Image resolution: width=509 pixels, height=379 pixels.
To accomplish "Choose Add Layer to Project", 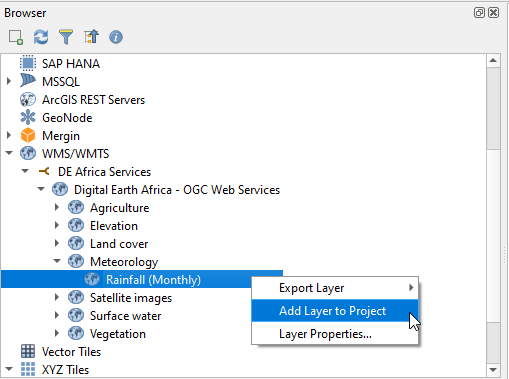I will click(x=335, y=310).
